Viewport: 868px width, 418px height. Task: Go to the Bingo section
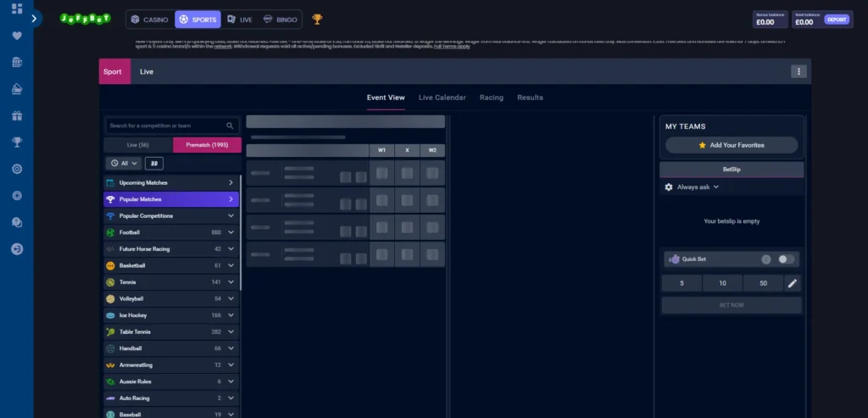click(280, 20)
